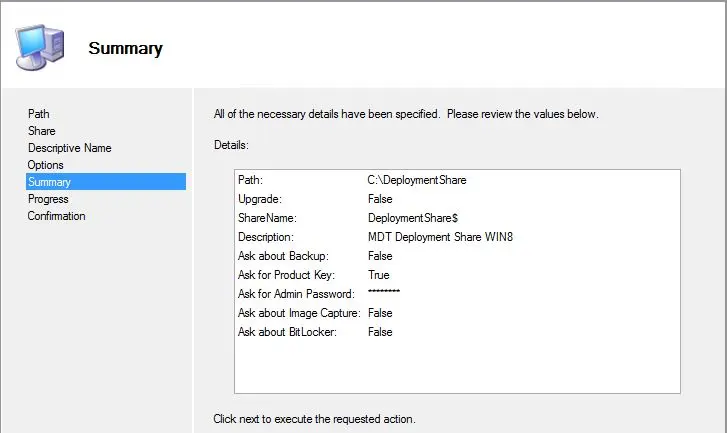Click the 'Upgrade:' label
This screenshot has height=433, width=727.
(x=260, y=199)
